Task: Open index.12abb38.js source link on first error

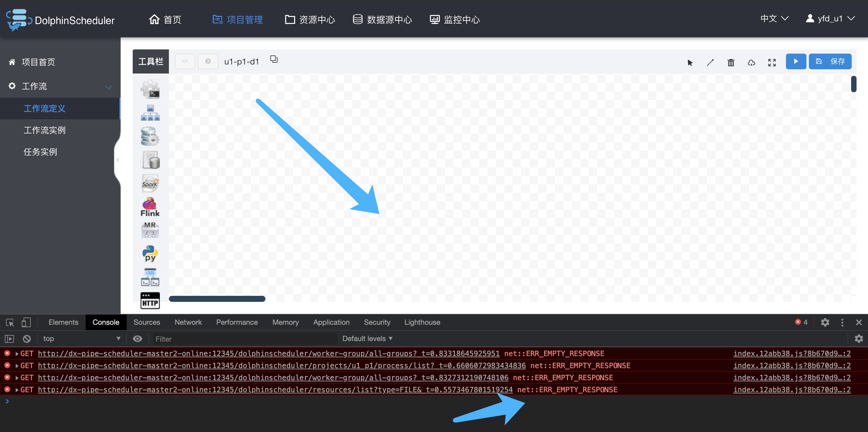Action: pos(792,354)
